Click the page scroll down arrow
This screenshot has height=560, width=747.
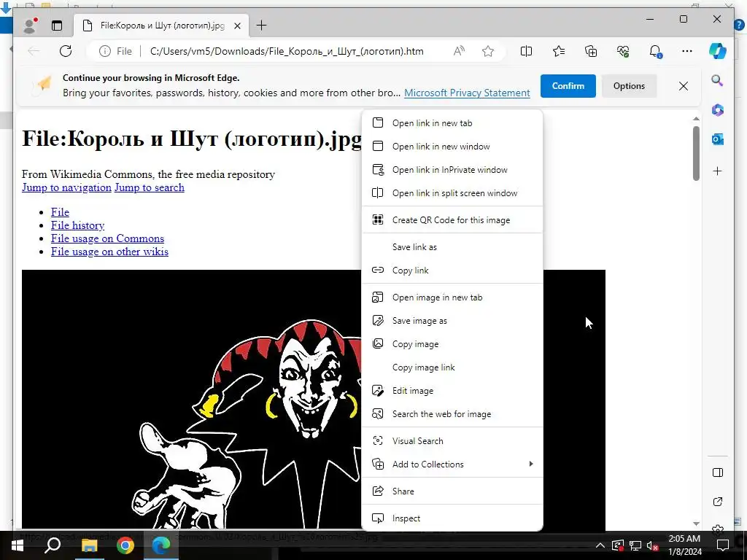[696, 524]
